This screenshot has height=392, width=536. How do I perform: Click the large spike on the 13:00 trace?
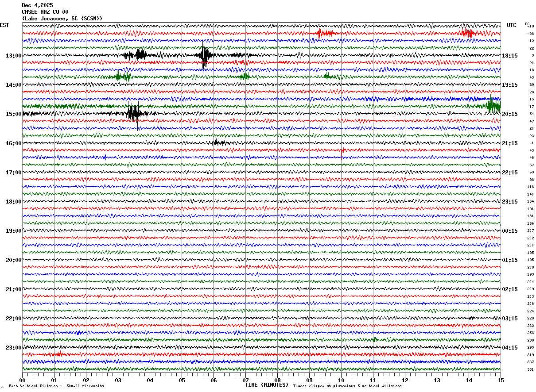click(204, 56)
